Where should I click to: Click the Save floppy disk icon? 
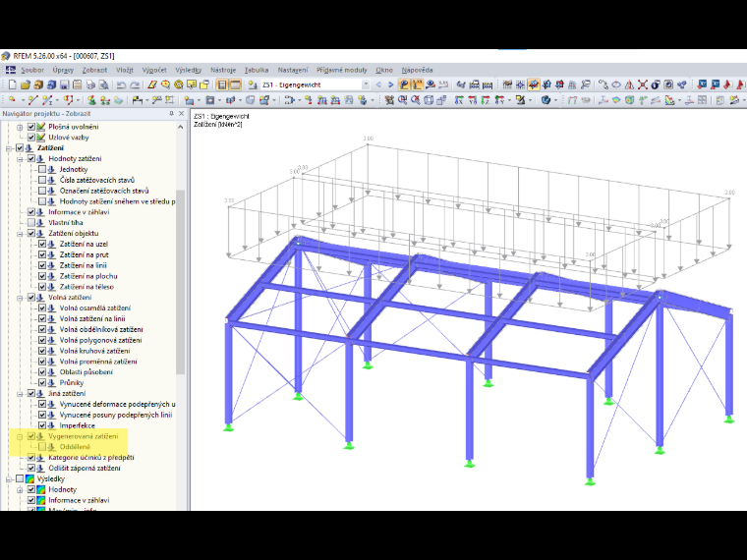64,84
